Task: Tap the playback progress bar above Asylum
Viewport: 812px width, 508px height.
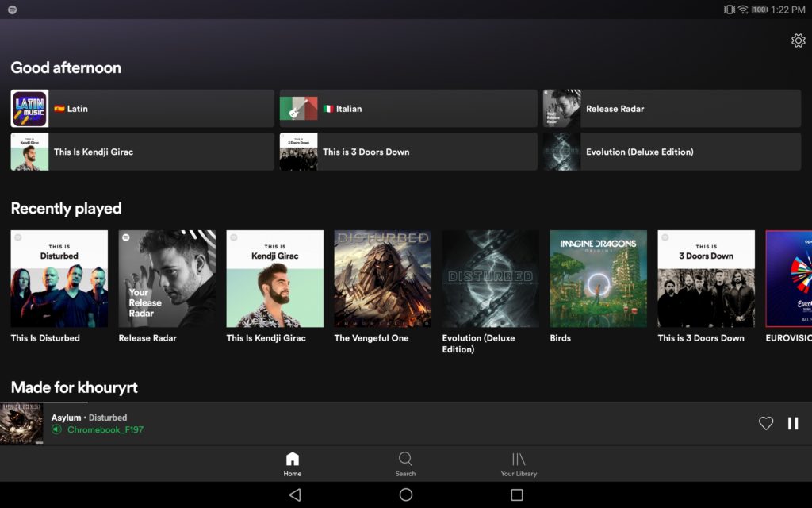Action: point(238,402)
